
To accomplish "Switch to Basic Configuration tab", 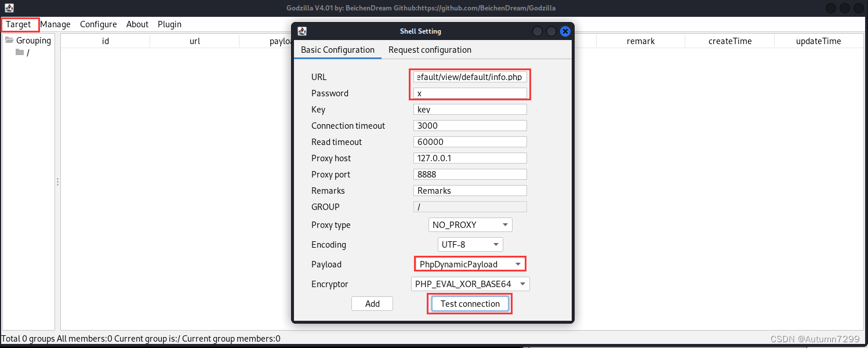I will tap(337, 50).
